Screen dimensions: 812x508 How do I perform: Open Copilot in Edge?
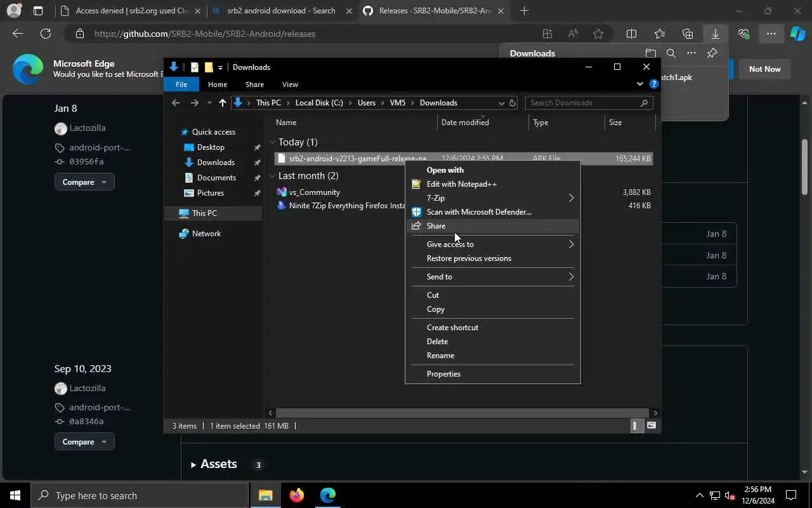(x=797, y=34)
